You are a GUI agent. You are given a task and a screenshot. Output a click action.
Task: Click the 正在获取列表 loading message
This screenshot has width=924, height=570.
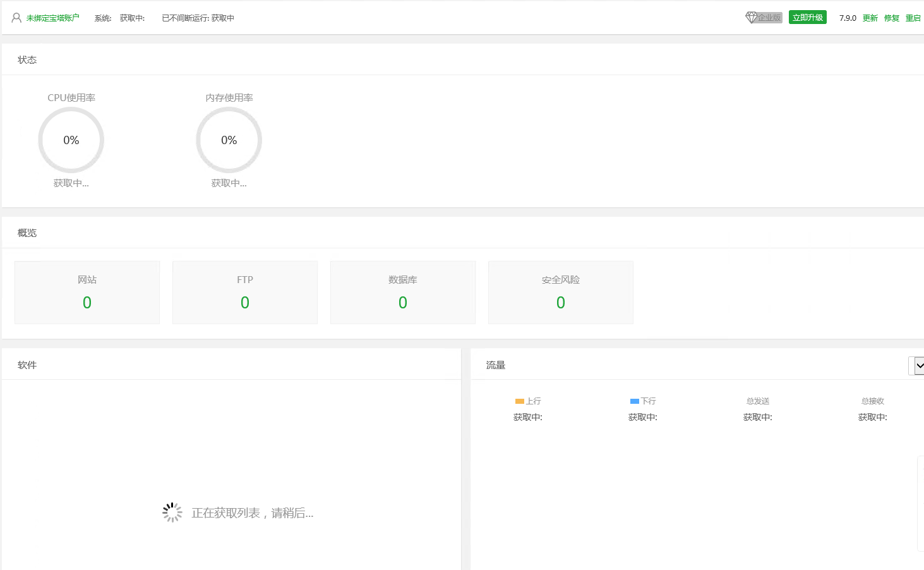253,513
